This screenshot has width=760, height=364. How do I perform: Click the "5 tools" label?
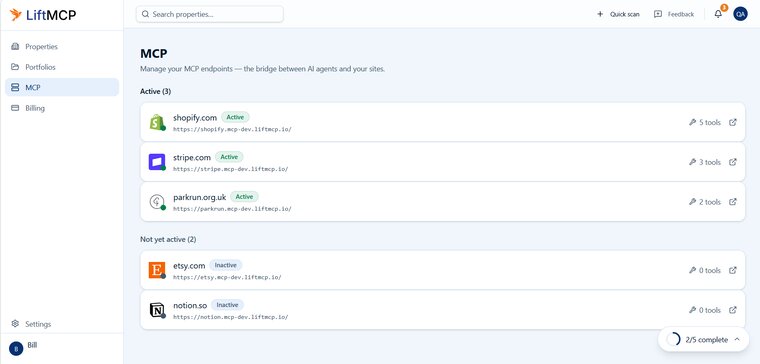[710, 123]
